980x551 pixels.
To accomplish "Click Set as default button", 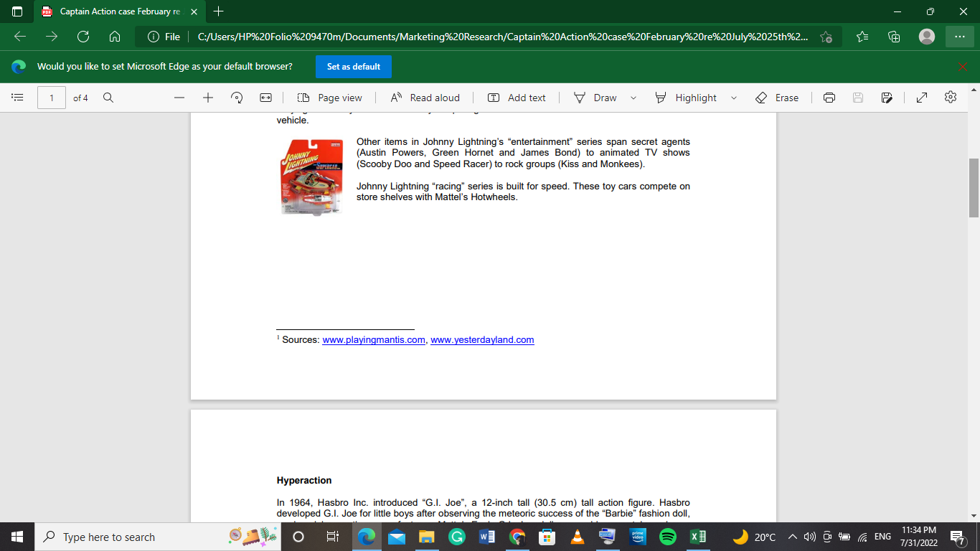I will (x=354, y=67).
